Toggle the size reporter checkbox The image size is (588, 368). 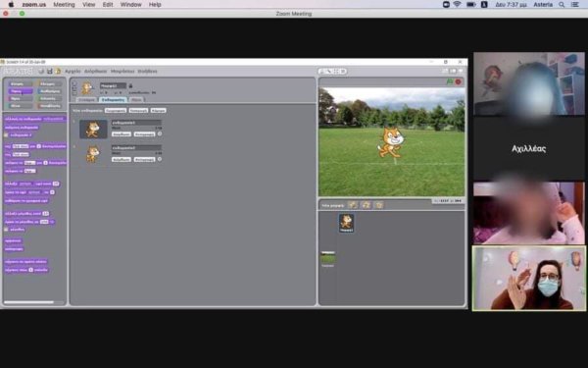coord(6,229)
